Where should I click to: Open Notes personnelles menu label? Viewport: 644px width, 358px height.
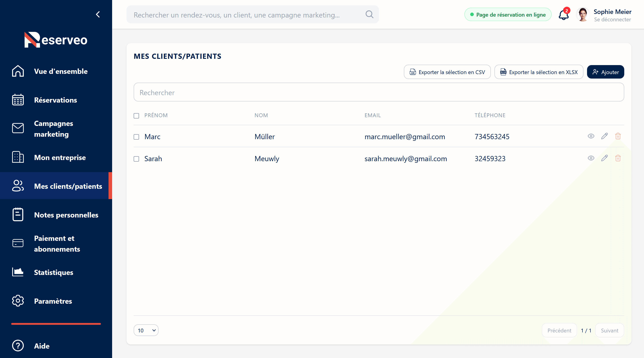66,215
